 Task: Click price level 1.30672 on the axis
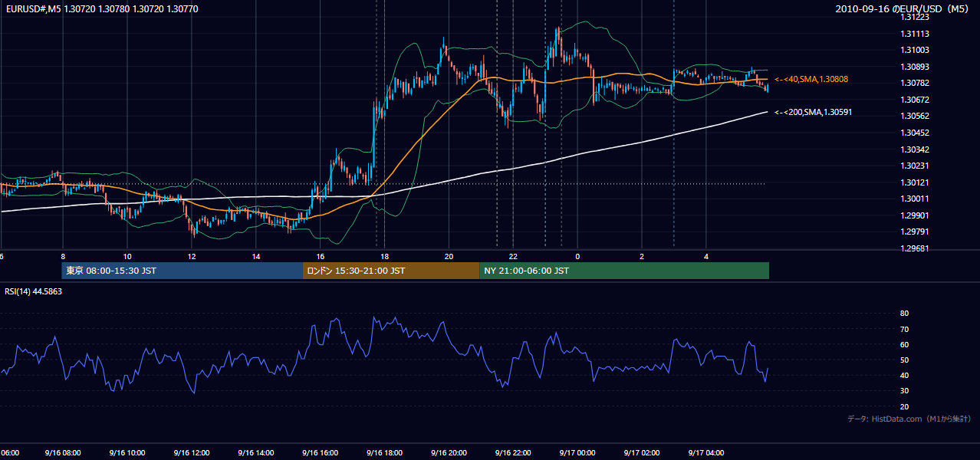(x=916, y=100)
